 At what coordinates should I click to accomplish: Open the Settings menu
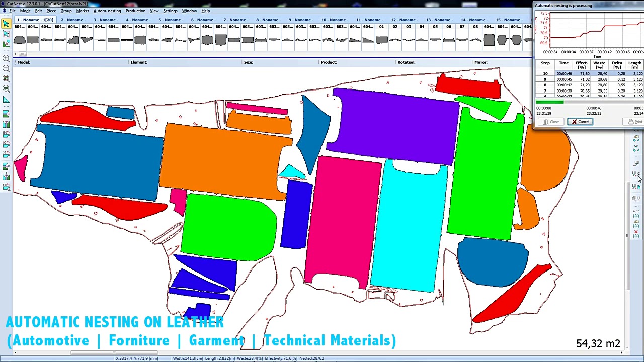point(170,11)
